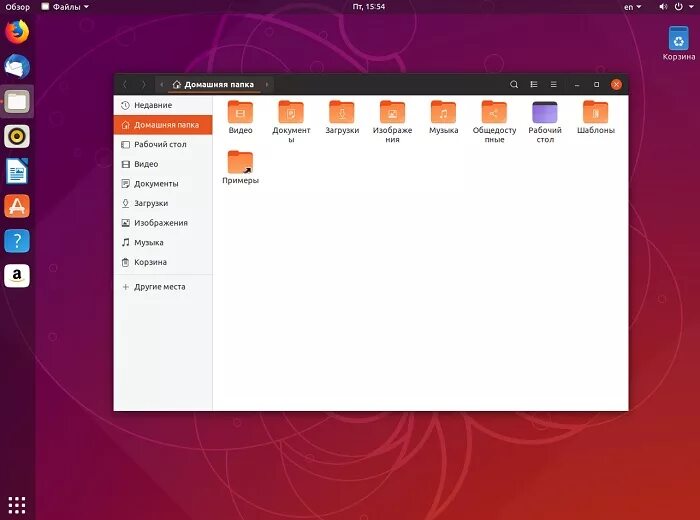Click the search magnifier in Files header

[x=514, y=84]
